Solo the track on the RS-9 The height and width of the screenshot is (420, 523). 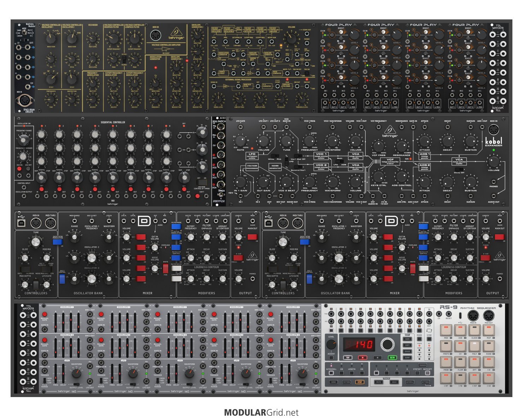coord(394,382)
